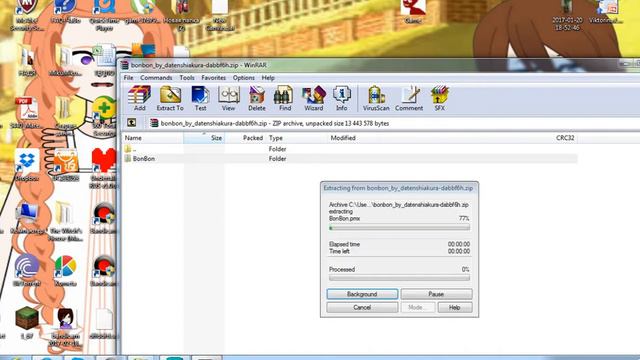Open the Commands menu
This screenshot has height=360, width=640.
pos(156,78)
